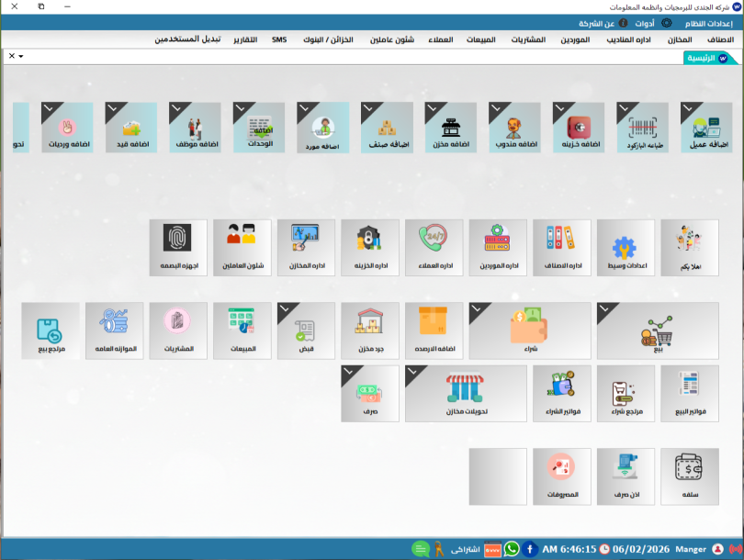The height and width of the screenshot is (560, 744).
Task: Expand corner arrow on صرف tile
Action: point(347,372)
